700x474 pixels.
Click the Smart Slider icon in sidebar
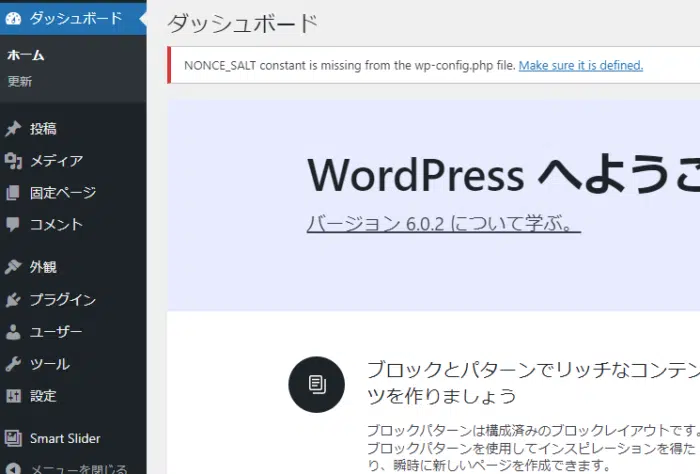click(x=13, y=438)
